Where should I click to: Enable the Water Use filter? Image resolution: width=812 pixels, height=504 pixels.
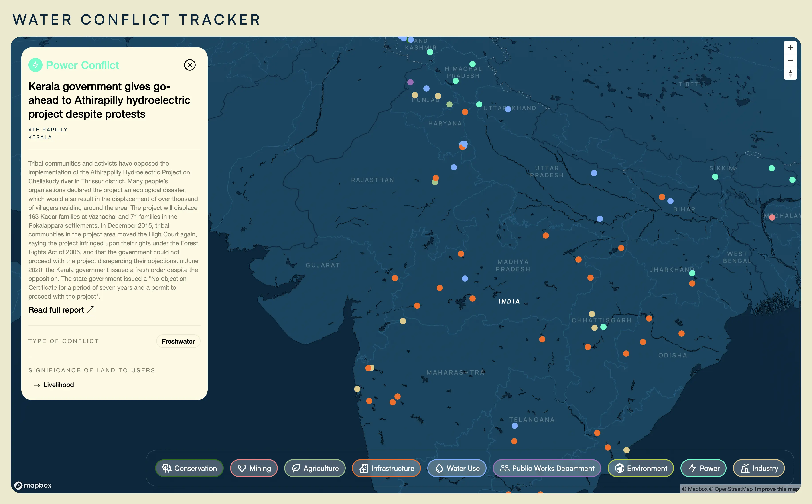click(x=457, y=468)
